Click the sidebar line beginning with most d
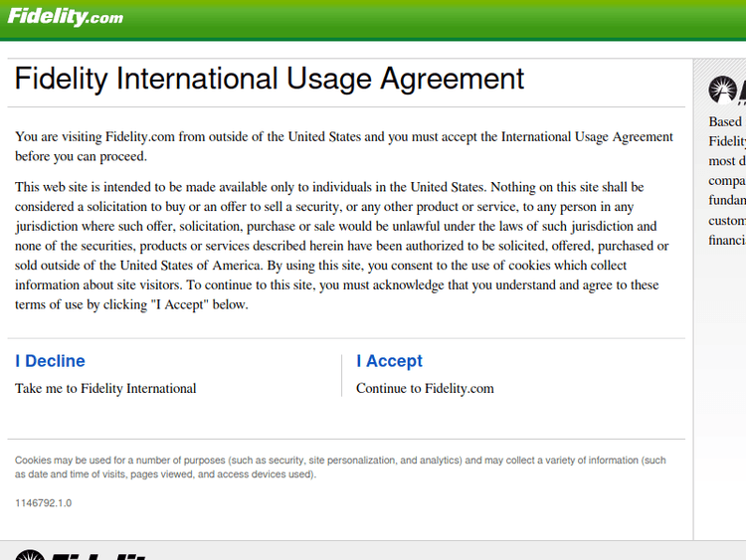 pyautogui.click(x=727, y=161)
